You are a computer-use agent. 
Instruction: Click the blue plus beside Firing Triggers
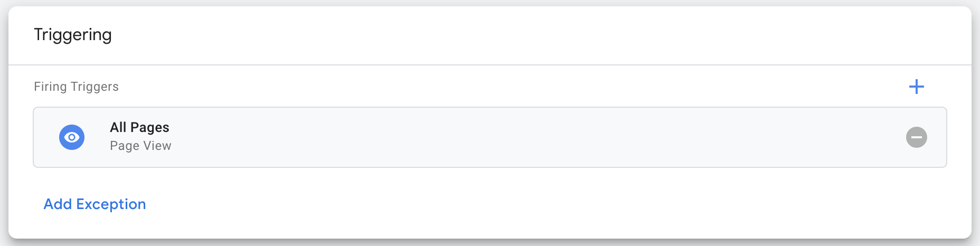[917, 87]
